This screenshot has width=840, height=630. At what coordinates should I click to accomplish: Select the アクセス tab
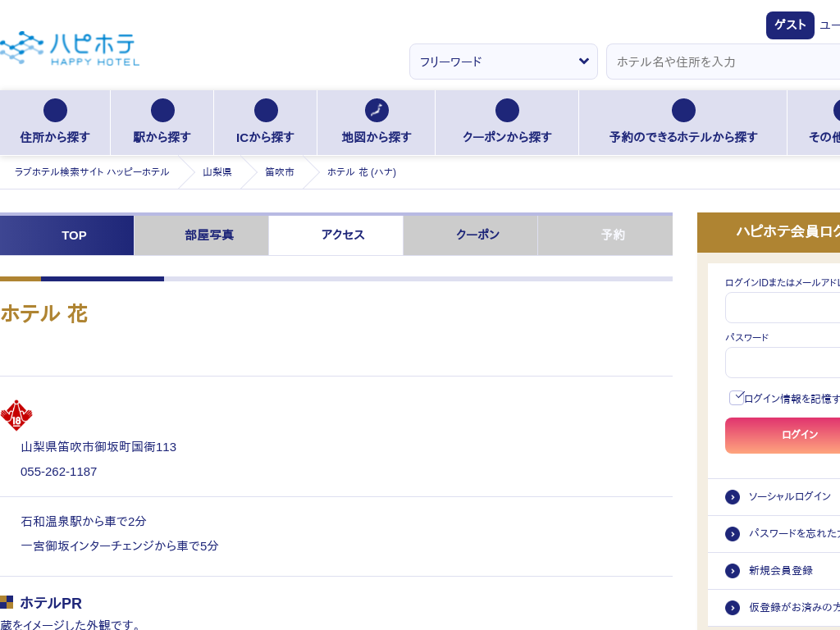(x=343, y=235)
